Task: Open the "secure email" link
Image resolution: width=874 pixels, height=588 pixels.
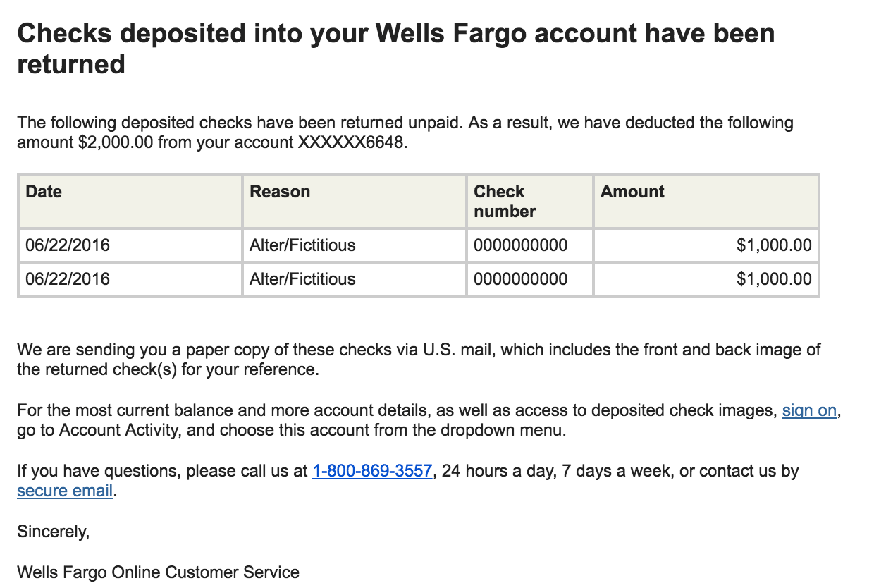Action: pyautogui.click(x=65, y=491)
